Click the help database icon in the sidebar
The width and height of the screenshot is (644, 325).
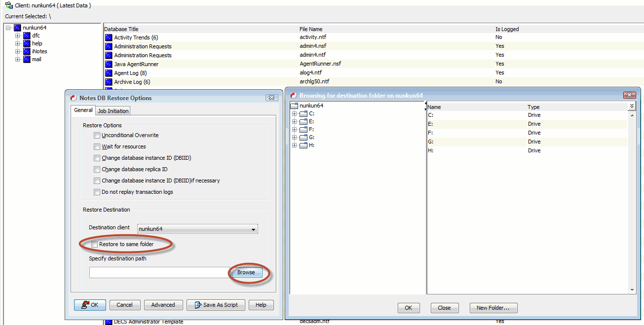pos(26,43)
